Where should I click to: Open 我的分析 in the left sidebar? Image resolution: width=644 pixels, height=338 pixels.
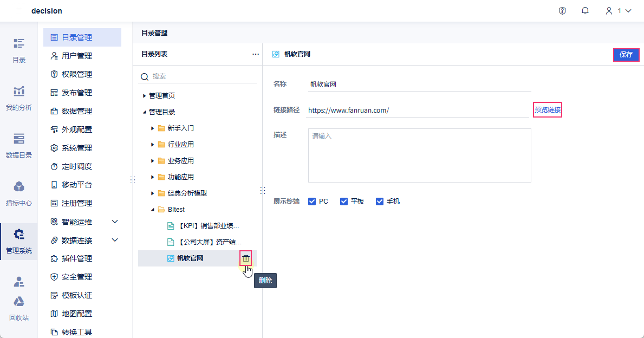[19, 99]
